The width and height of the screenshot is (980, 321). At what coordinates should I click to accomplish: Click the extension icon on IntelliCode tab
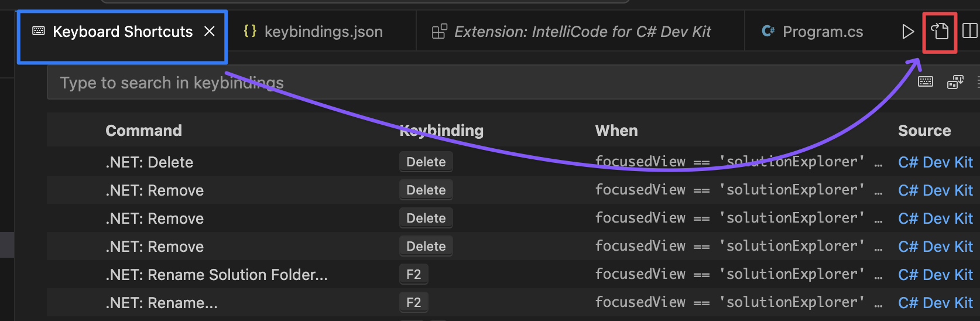(440, 32)
